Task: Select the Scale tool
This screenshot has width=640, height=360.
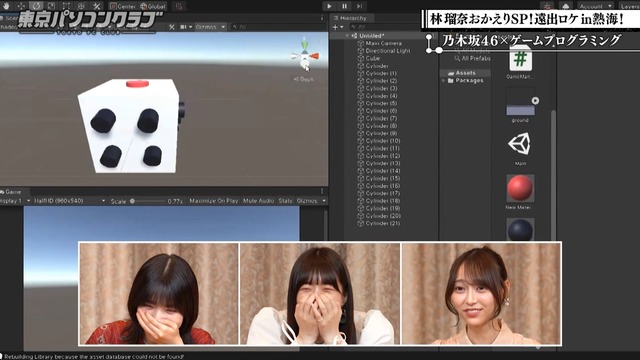Action: (x=51, y=6)
